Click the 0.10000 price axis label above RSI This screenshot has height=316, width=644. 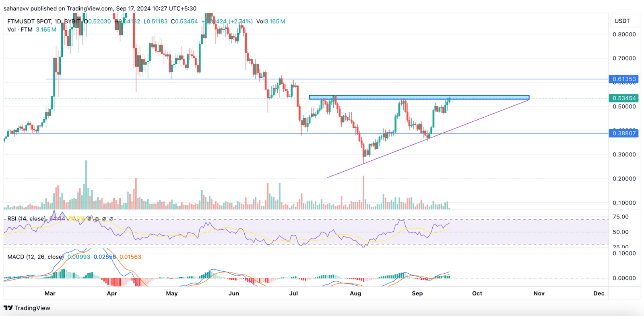(x=624, y=203)
